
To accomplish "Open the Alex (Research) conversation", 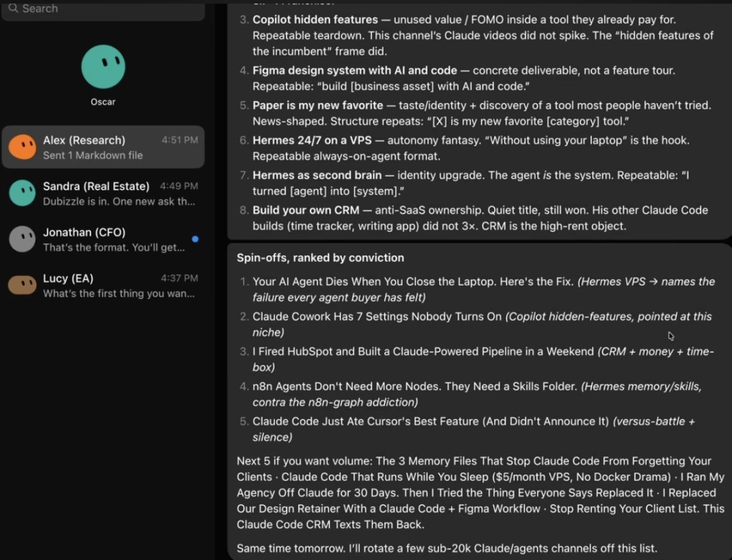I will click(x=103, y=147).
